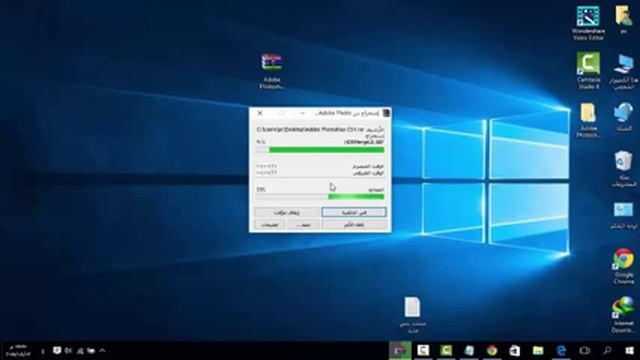Select the Control Panel desktop icon

623,216
